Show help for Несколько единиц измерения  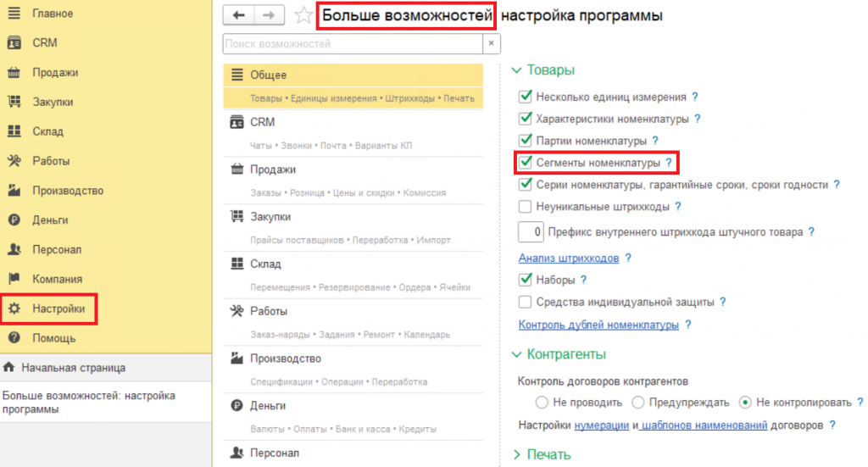click(695, 97)
